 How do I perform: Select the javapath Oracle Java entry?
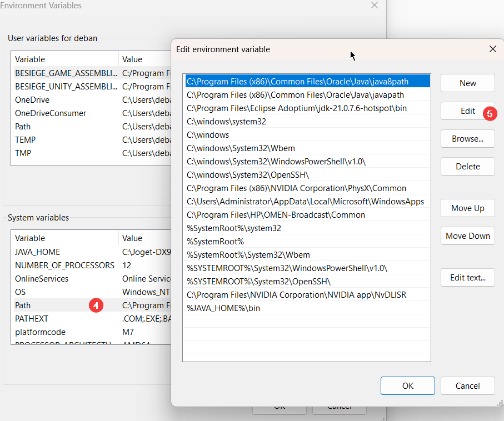tap(308, 95)
